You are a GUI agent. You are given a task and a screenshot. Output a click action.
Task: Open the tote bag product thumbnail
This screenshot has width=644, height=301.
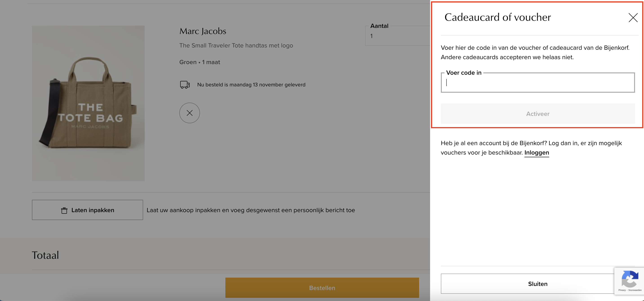point(88,103)
